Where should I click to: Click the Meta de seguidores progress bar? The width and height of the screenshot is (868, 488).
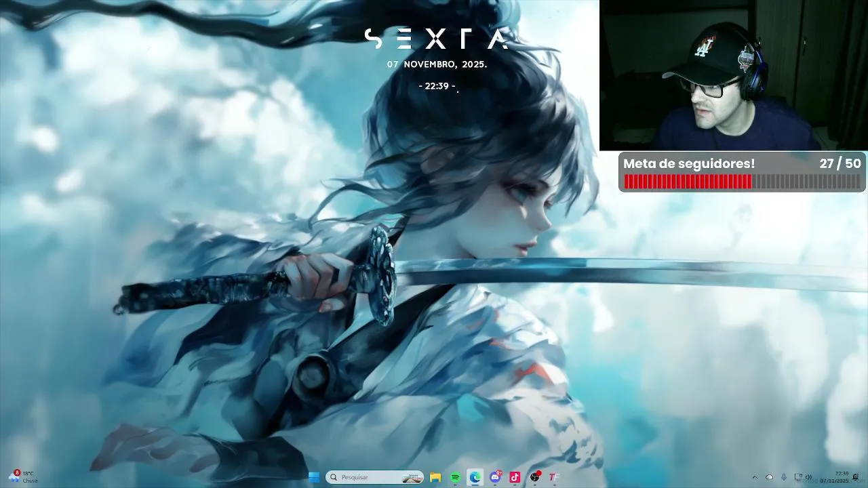pos(742,182)
